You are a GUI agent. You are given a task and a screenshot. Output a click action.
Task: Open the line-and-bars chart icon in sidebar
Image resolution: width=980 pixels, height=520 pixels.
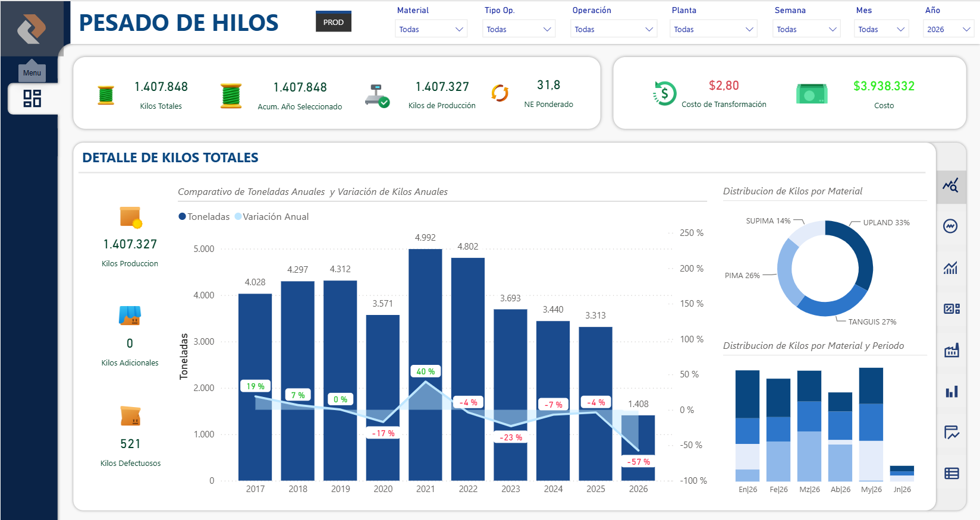pyautogui.click(x=951, y=268)
